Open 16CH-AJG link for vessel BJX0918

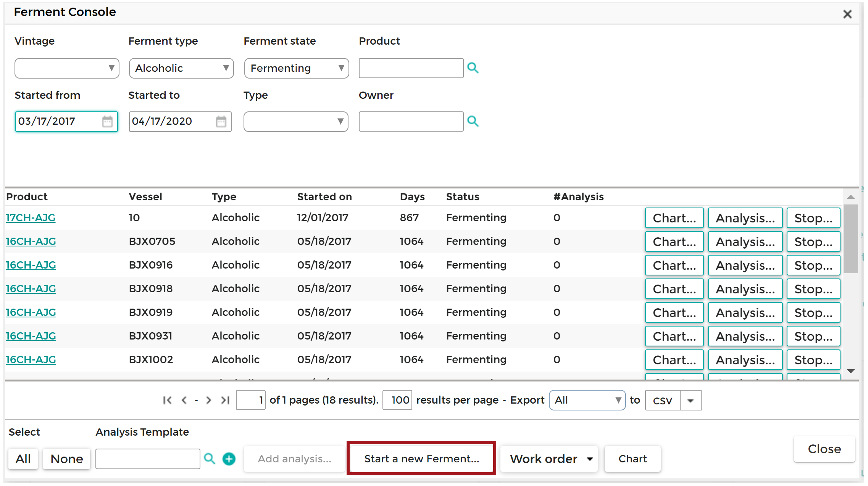(31, 288)
